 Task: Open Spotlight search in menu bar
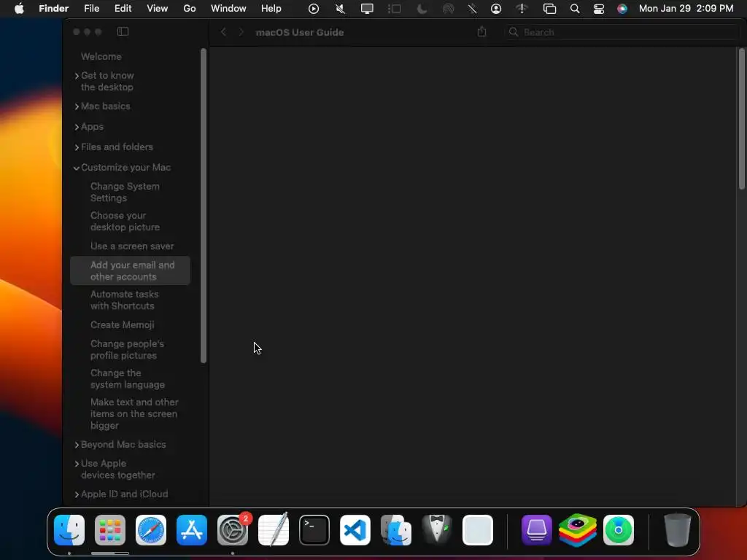coord(575,9)
